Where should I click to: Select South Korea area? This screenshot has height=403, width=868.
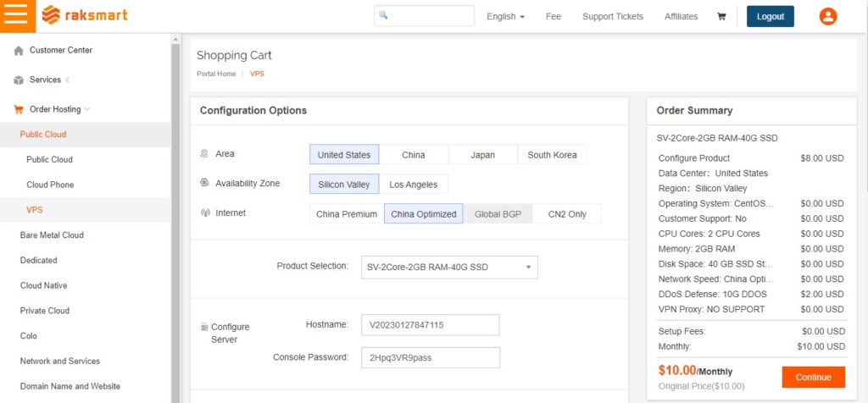[552, 155]
